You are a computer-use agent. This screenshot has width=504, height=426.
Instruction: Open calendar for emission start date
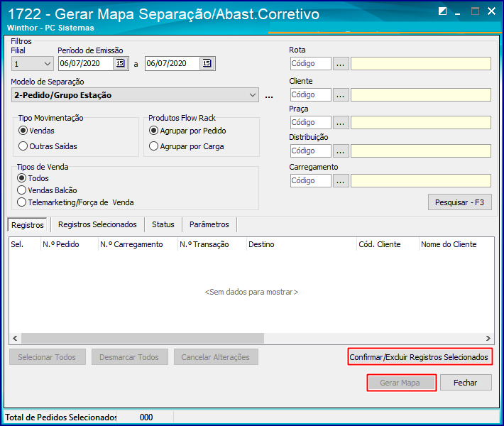coord(120,63)
